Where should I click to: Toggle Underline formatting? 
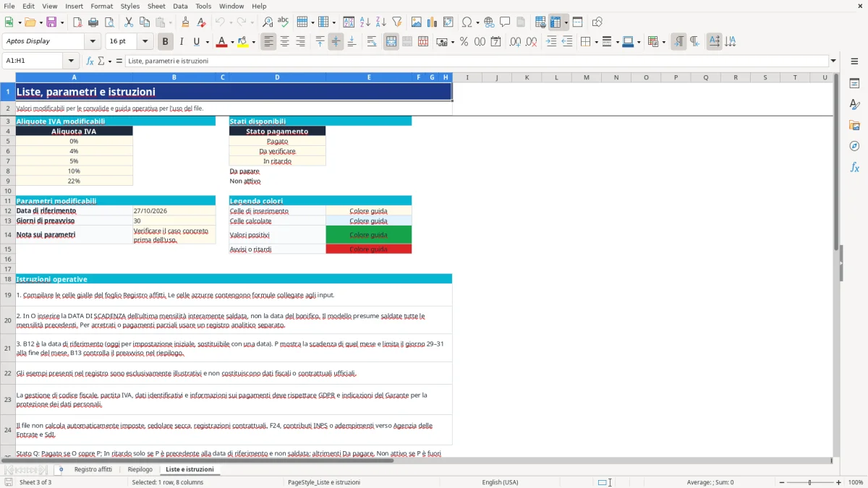point(197,42)
